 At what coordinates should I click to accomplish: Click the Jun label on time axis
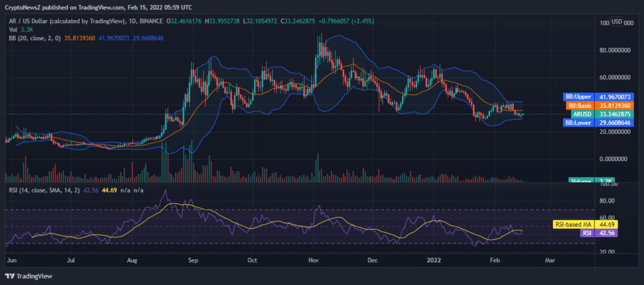pos(11,260)
